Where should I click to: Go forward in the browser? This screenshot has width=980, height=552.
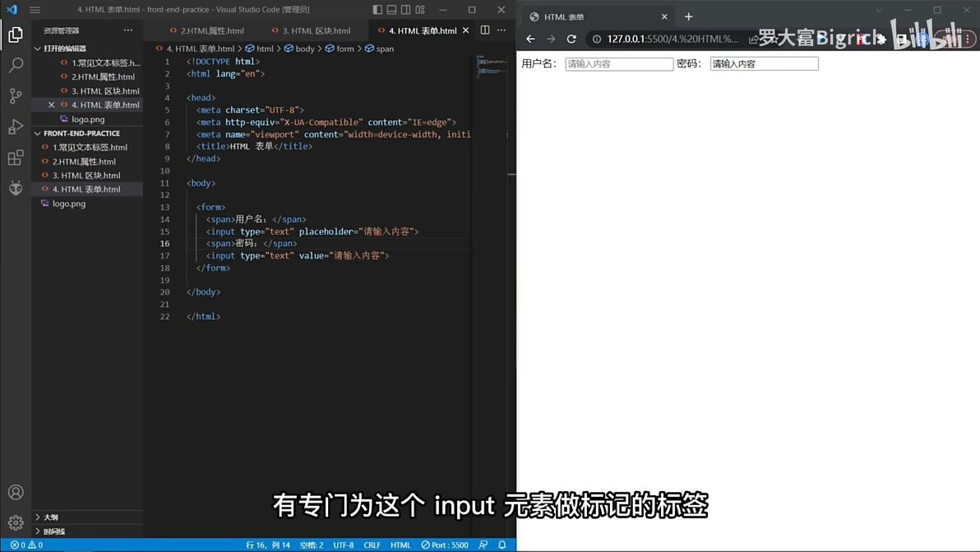[x=551, y=39]
